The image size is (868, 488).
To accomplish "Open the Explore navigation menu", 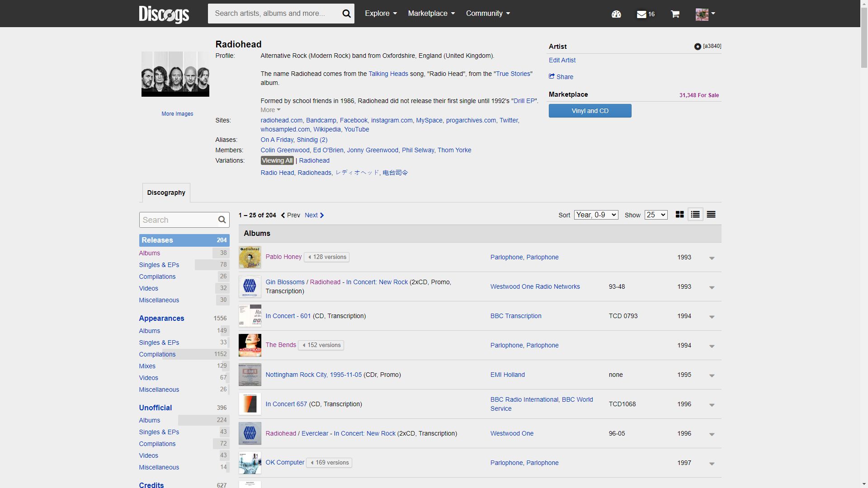I will click(x=380, y=13).
